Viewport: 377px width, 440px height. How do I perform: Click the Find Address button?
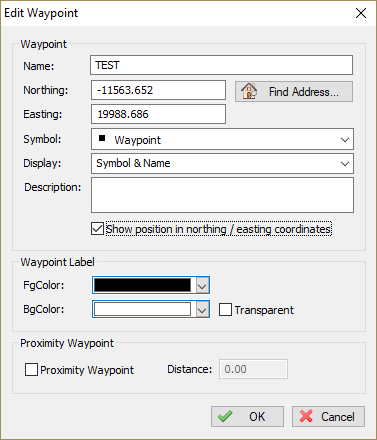(294, 91)
